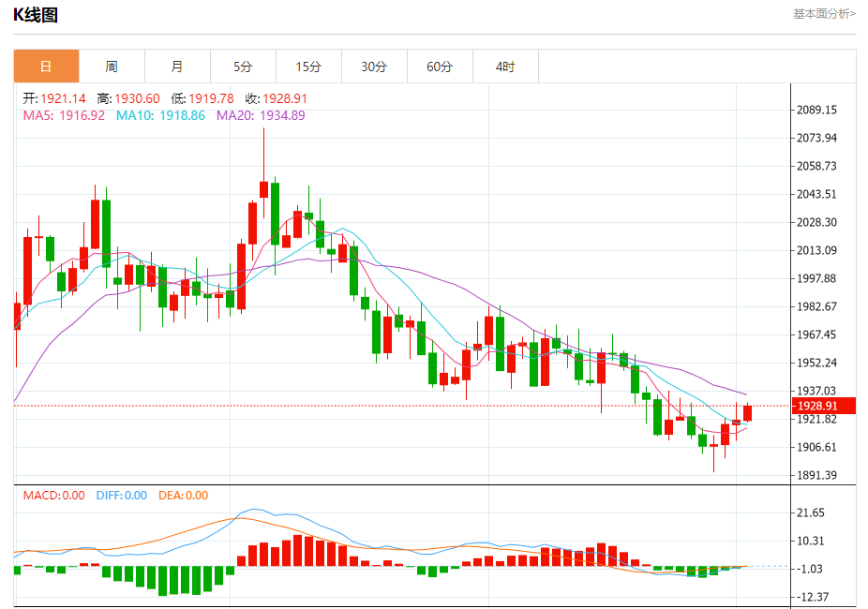Click the DEA:0.00 indicator label
Viewport: 868px width, 609px height.
183,496
